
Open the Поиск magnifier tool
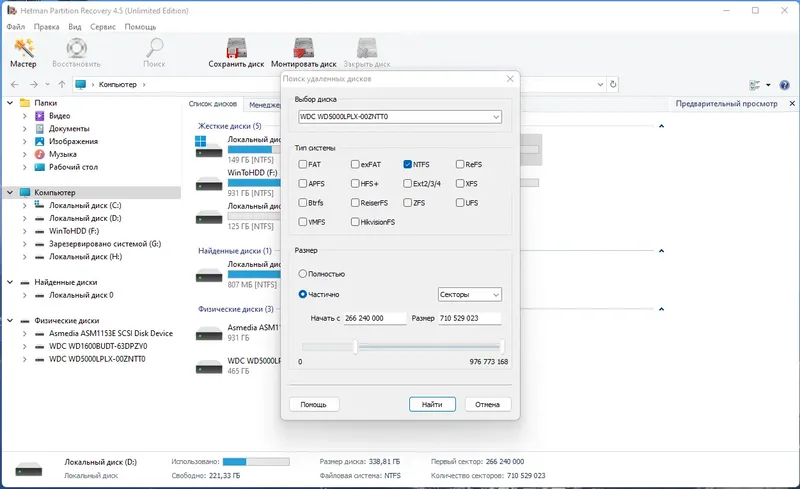point(154,53)
